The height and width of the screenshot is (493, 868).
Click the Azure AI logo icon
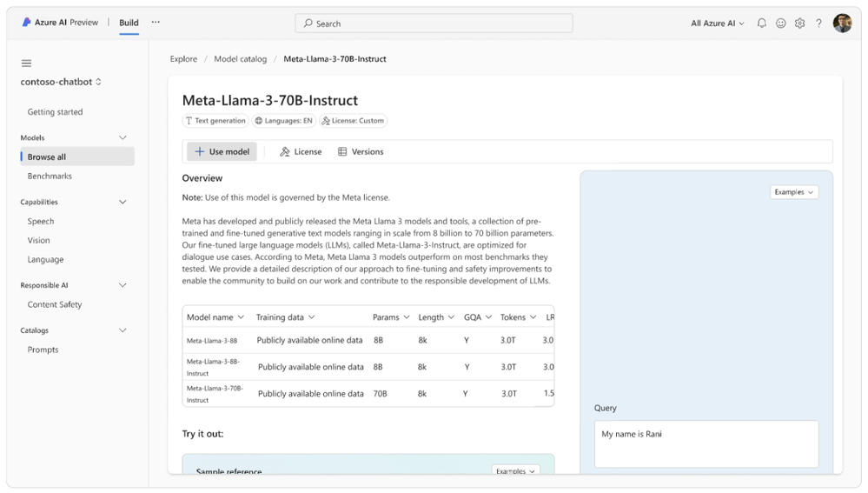pyautogui.click(x=26, y=22)
